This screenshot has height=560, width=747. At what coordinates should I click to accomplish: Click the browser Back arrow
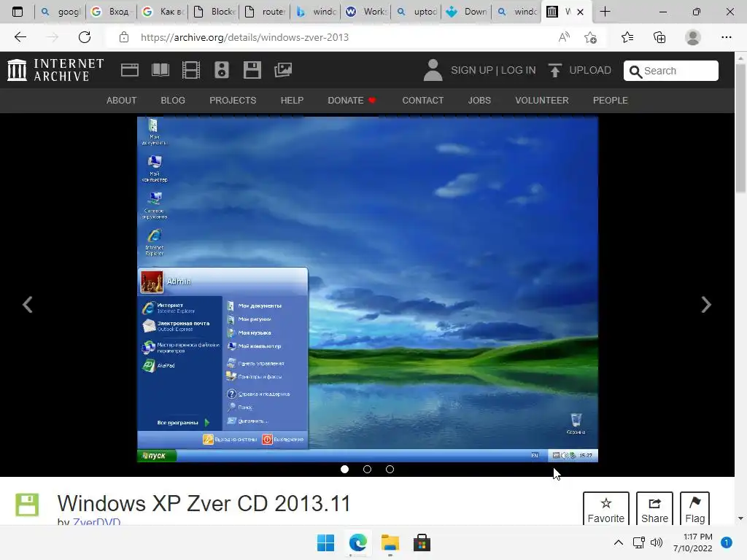coord(20,37)
